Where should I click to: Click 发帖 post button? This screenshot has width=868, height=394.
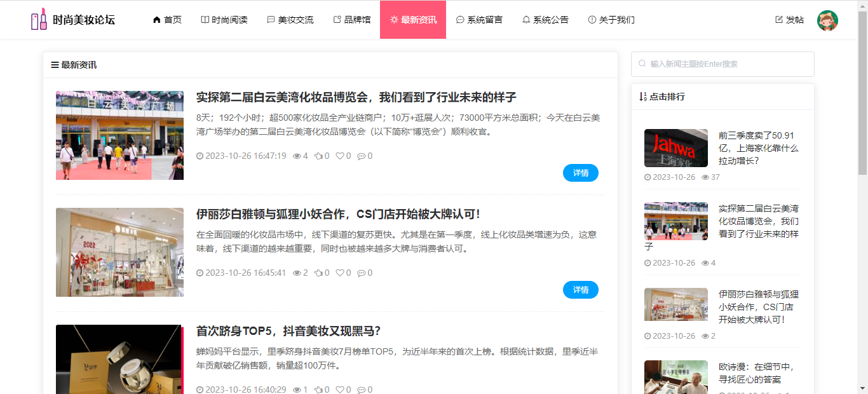pyautogui.click(x=789, y=20)
